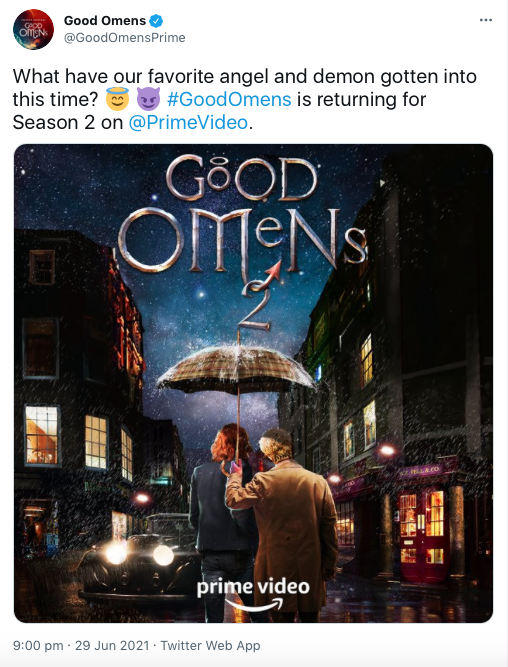Click the blue verified badge
Screen dimensions: 508x667
coord(157,20)
